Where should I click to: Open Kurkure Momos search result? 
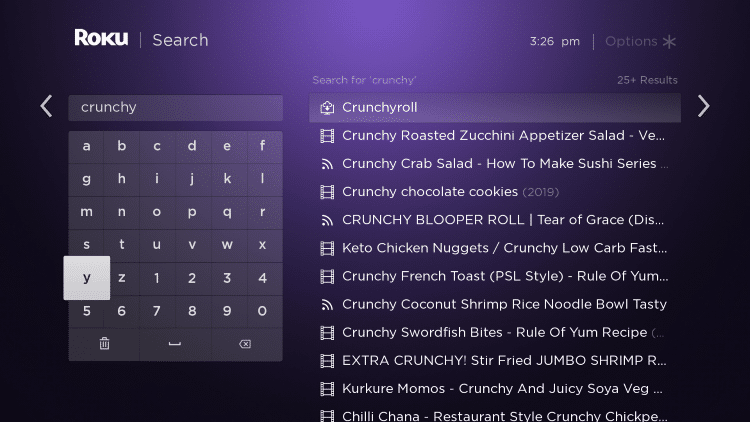[495, 389]
